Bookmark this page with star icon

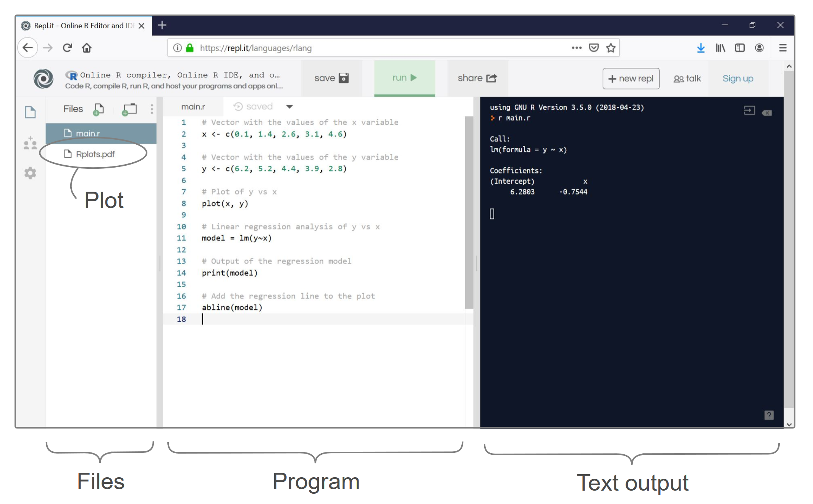(611, 48)
